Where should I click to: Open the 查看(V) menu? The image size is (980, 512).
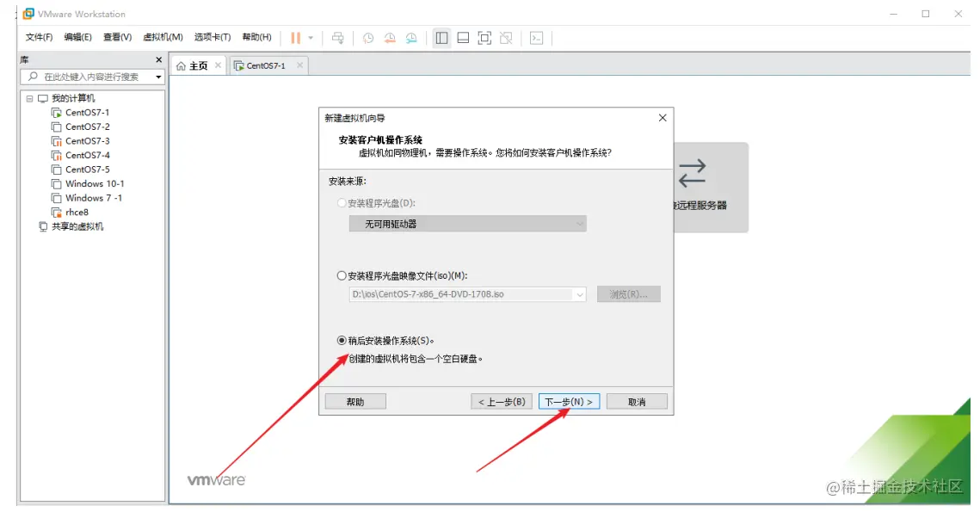point(118,38)
